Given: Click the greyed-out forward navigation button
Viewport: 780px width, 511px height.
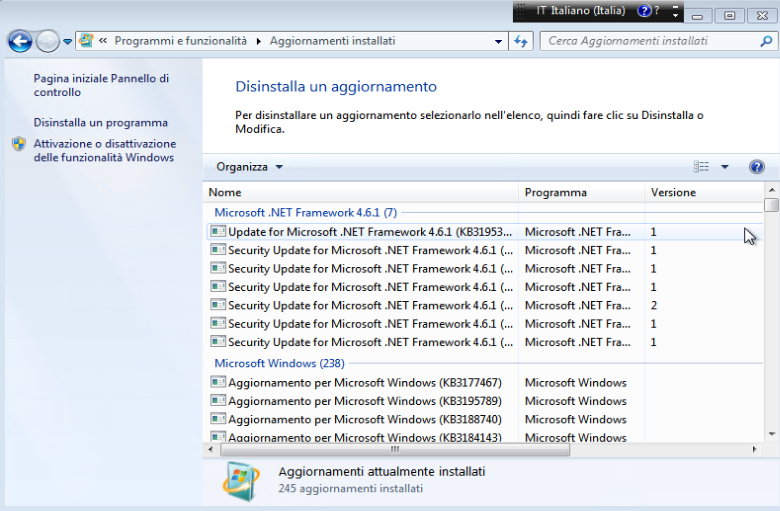Looking at the screenshot, I should 48,41.
